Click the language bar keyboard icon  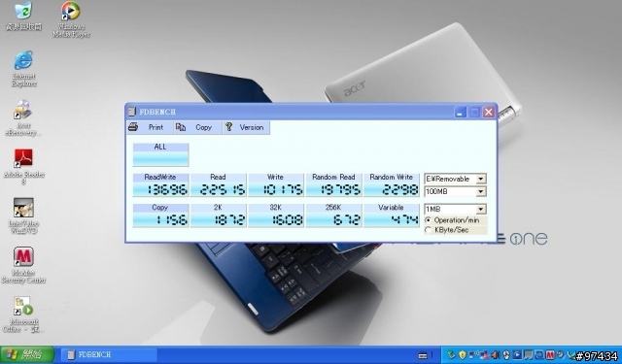click(x=423, y=355)
